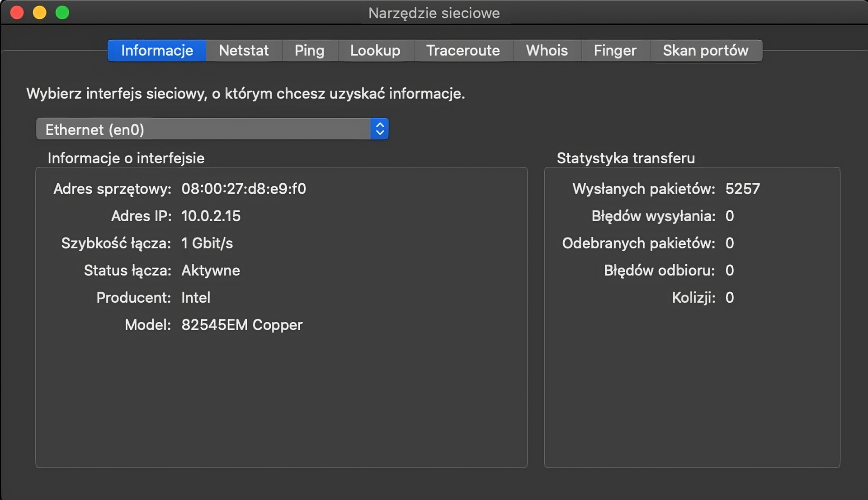Close the Narzędzie sieciowe window

pyautogui.click(x=17, y=12)
